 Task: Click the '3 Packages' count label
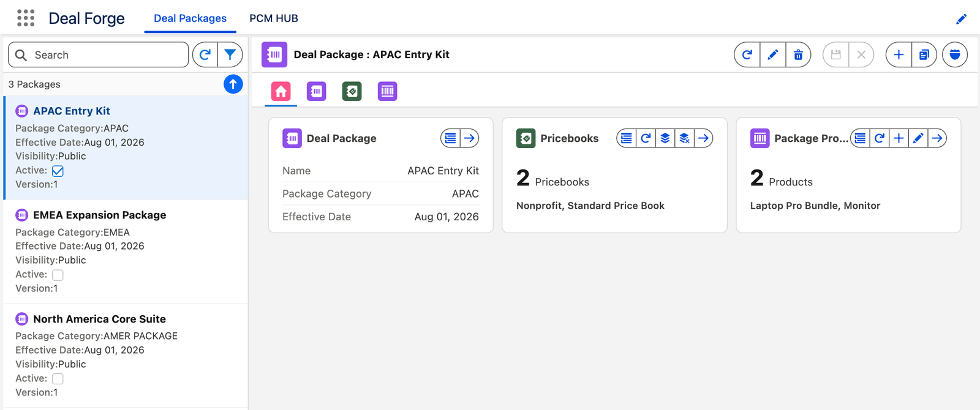pos(34,84)
